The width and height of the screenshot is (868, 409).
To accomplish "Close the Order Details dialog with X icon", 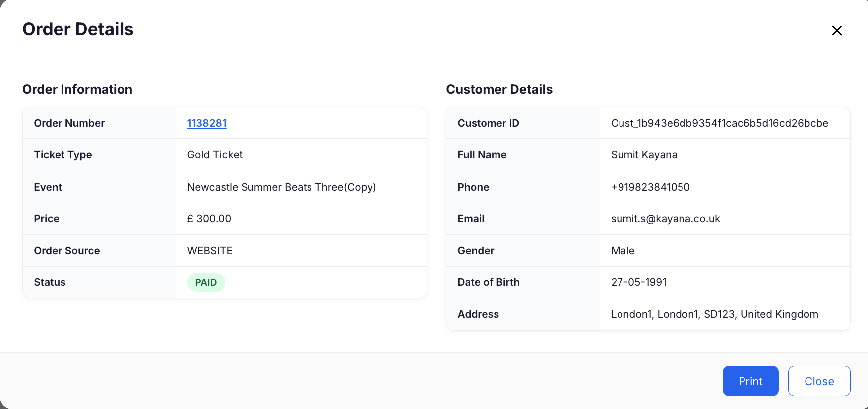I will click(x=837, y=30).
